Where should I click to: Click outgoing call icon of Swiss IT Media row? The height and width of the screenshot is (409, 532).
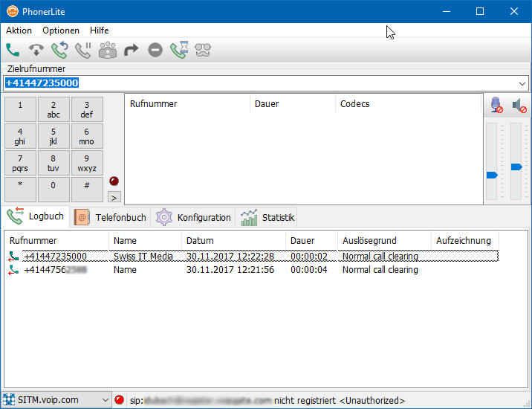point(13,256)
